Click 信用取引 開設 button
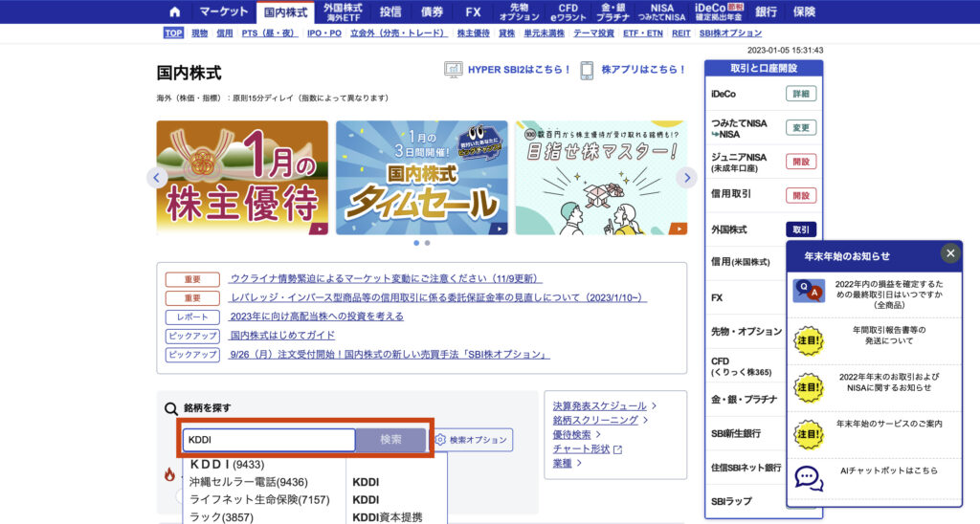980x524 pixels. coord(801,195)
